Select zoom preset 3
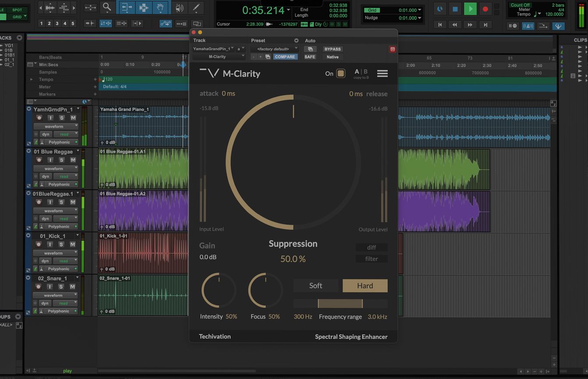 57,24
